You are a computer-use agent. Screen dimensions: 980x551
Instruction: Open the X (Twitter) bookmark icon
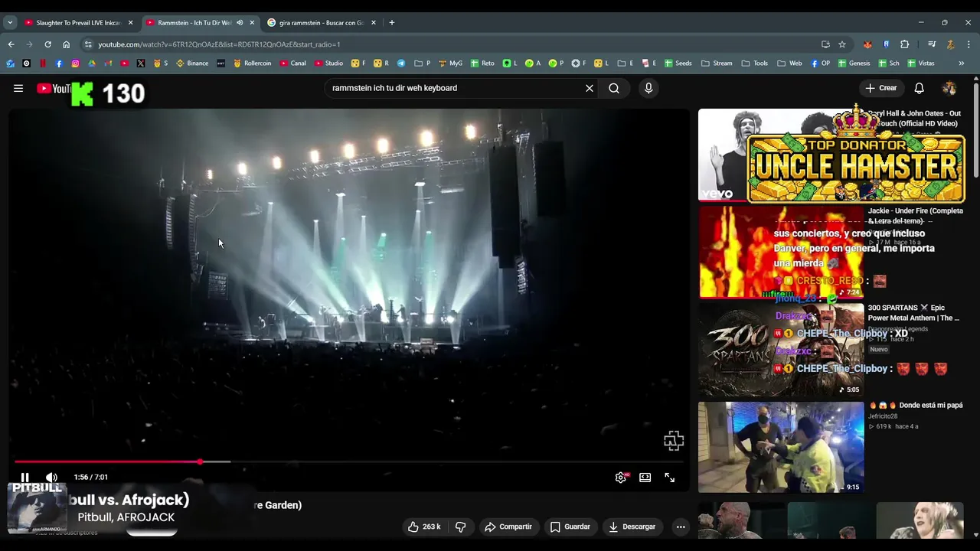click(141, 64)
